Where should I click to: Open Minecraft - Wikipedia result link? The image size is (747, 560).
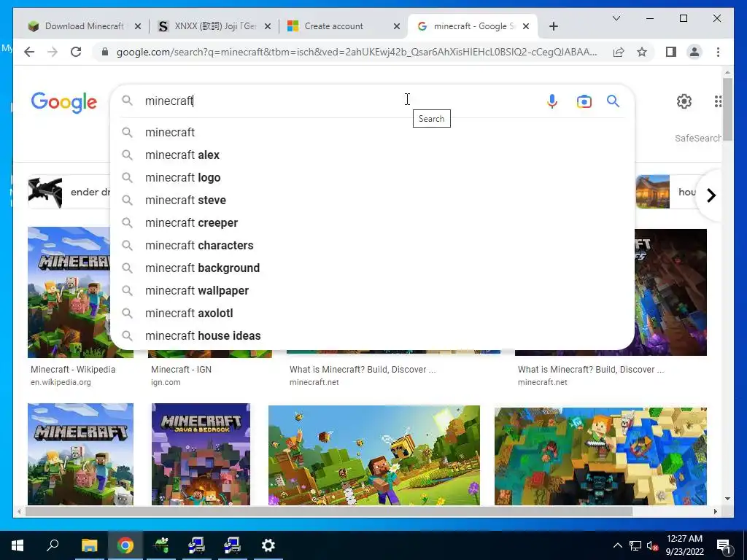(x=73, y=370)
